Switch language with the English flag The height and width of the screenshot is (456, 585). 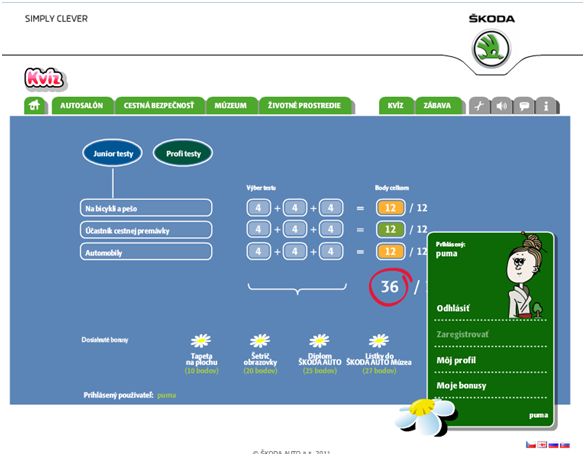542,444
